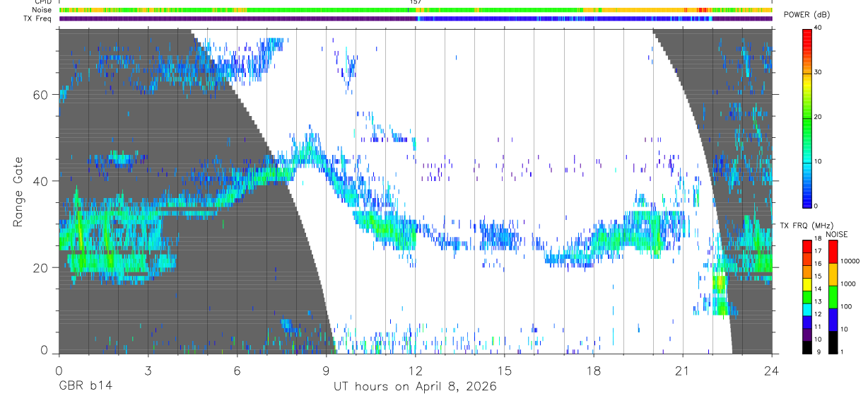This screenshot has height=401, width=868.
Task: Click x-axis tick label '9'
Action: tap(326, 370)
